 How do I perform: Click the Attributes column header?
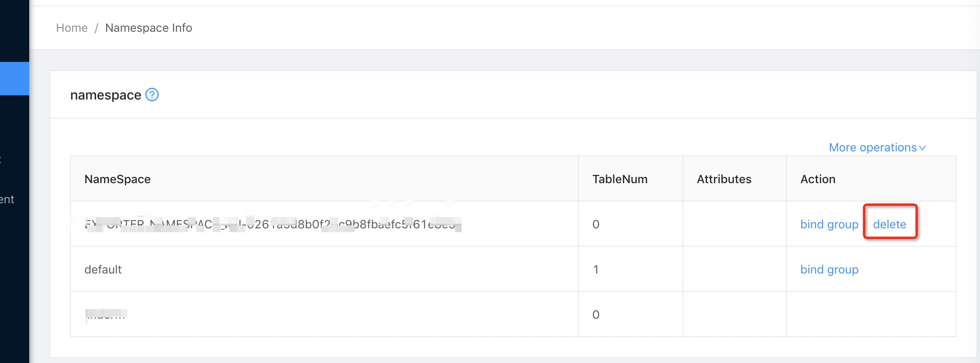(724, 179)
